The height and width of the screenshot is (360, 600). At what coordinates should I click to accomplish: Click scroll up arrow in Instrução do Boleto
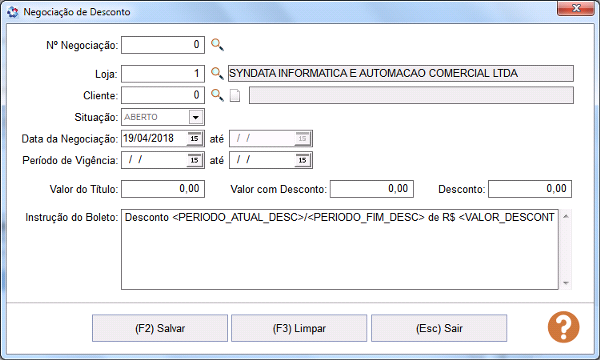tap(566, 217)
